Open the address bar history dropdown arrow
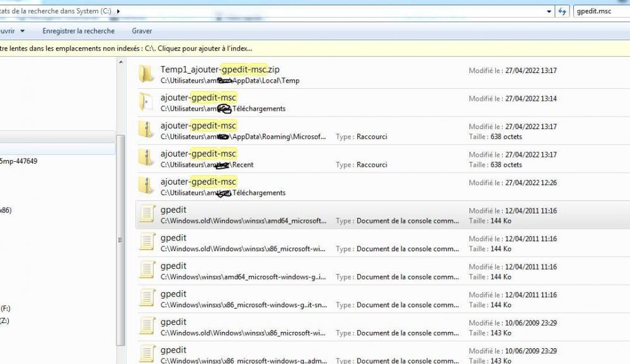 coord(549,11)
